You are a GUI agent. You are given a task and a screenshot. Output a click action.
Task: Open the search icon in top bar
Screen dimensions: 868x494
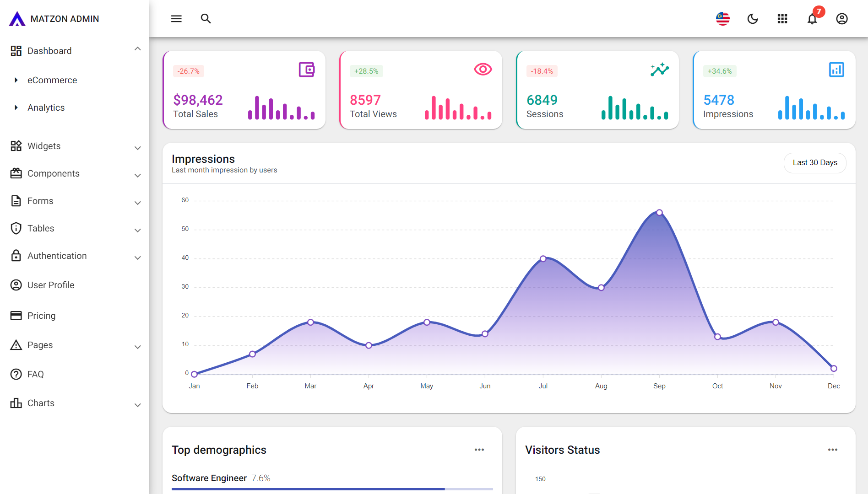coord(206,19)
